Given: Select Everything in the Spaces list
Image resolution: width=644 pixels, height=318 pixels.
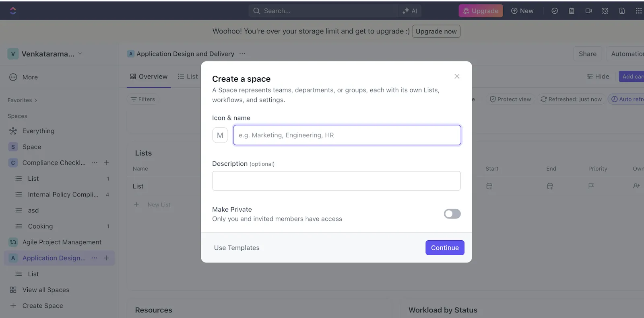Looking at the screenshot, I should point(38,131).
